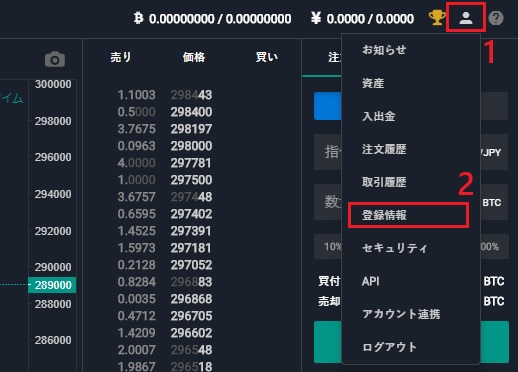518x372 pixels.
Task: Click the 買い column header
Action: coord(267,57)
